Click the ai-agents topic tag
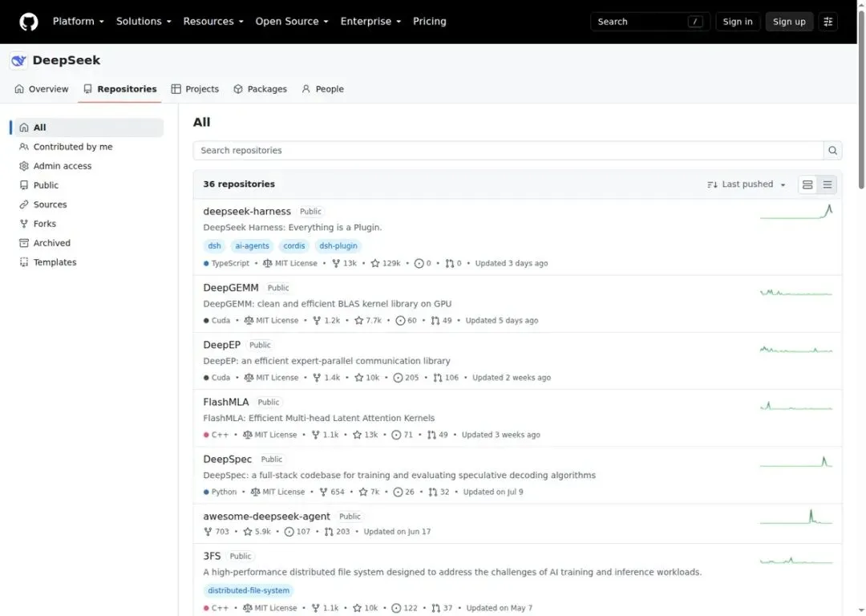This screenshot has height=616, width=866. point(252,246)
